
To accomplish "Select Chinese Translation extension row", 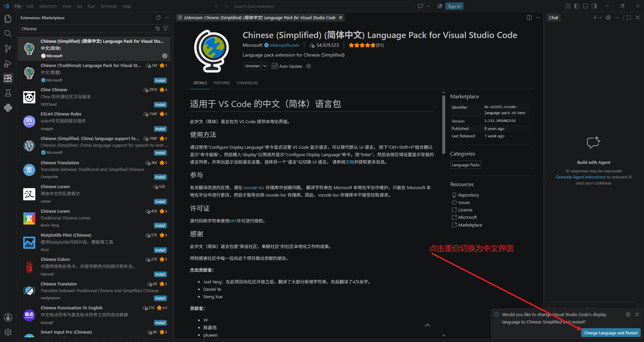I will click(x=94, y=170).
